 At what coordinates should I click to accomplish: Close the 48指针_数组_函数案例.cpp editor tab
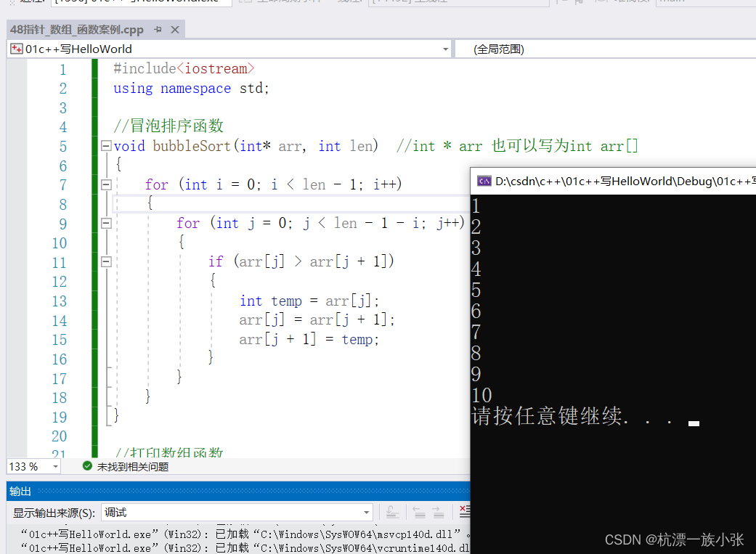pos(175,30)
